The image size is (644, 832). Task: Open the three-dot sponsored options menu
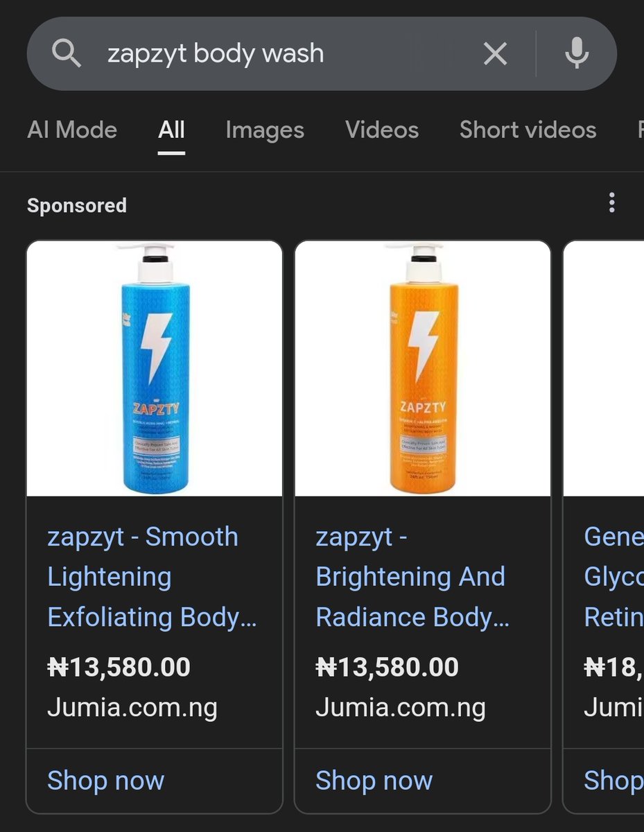[x=611, y=202]
